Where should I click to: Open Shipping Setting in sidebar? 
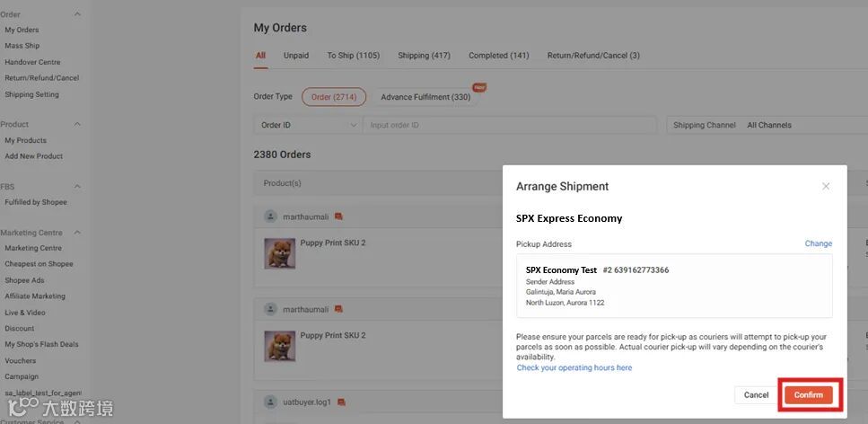(x=31, y=95)
